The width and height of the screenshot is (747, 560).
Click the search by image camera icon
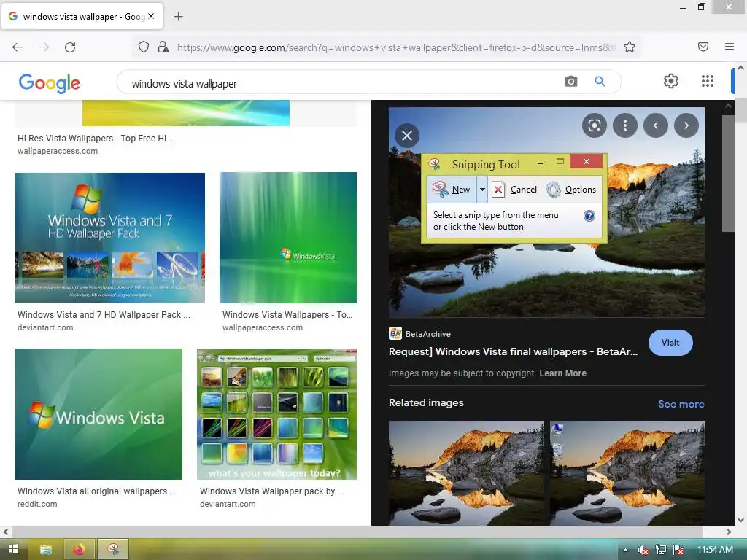coord(570,82)
